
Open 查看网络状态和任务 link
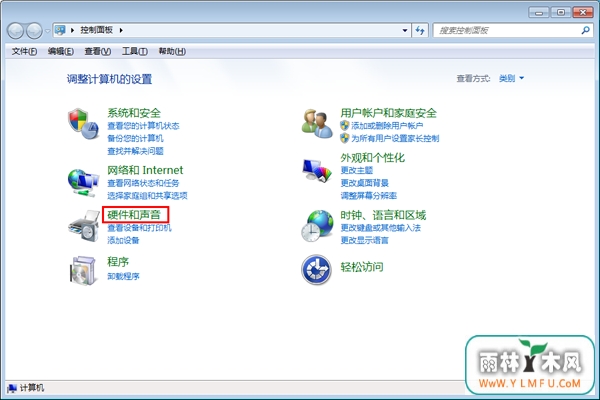143,183
